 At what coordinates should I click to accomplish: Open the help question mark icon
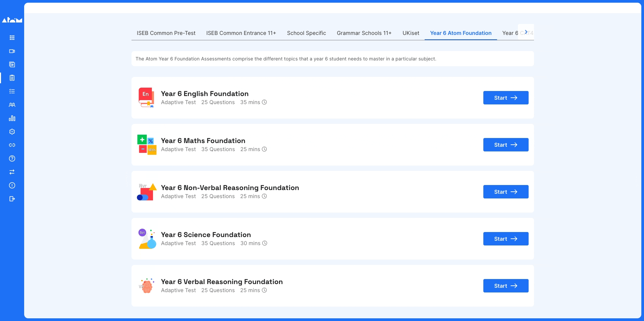[x=12, y=158]
